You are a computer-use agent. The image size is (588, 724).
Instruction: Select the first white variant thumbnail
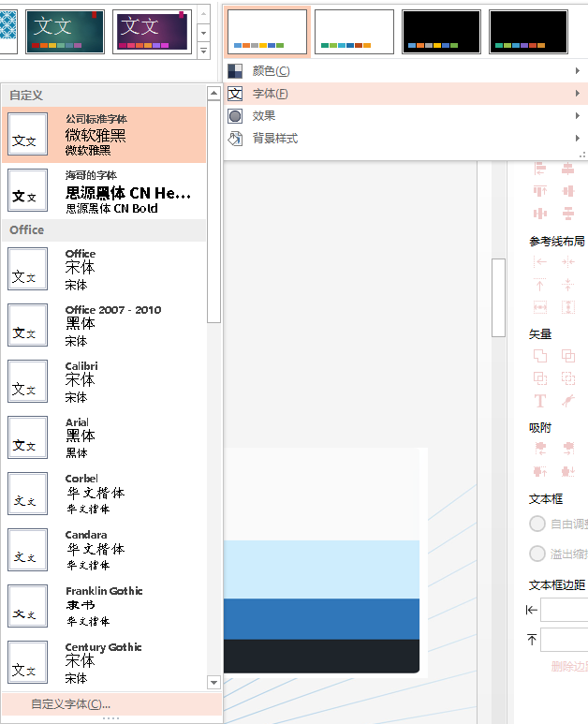coord(267,32)
